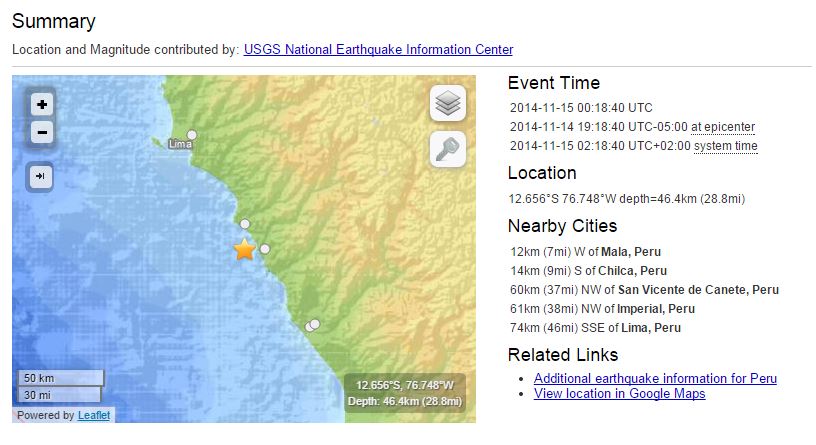Open the map layers control
The width and height of the screenshot is (816, 445).
click(448, 103)
